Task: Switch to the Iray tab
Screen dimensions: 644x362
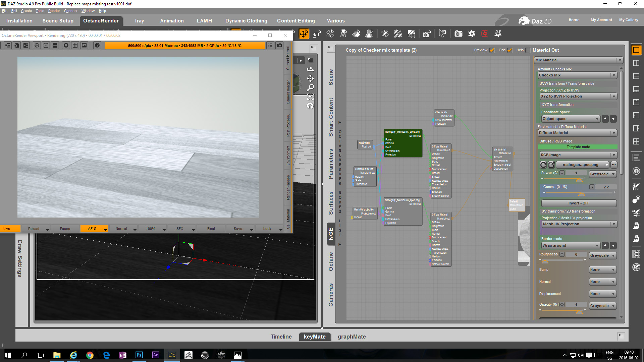Action: pyautogui.click(x=139, y=21)
